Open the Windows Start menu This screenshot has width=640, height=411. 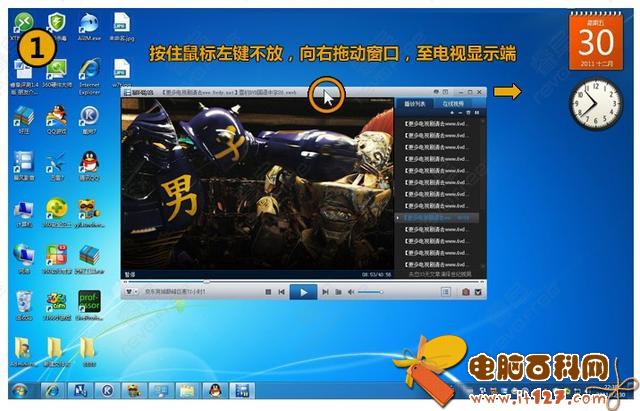click(20, 391)
